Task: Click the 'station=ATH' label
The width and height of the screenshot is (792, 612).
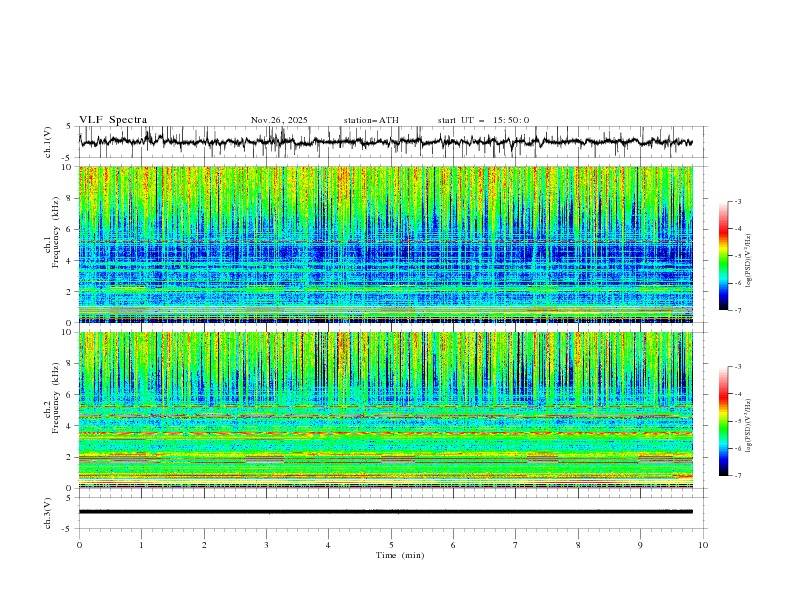Action: tap(371, 120)
